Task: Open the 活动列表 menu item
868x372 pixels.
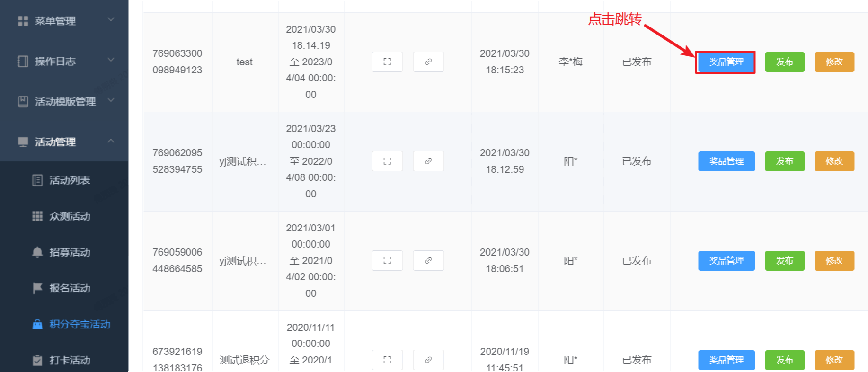Action: point(64,180)
